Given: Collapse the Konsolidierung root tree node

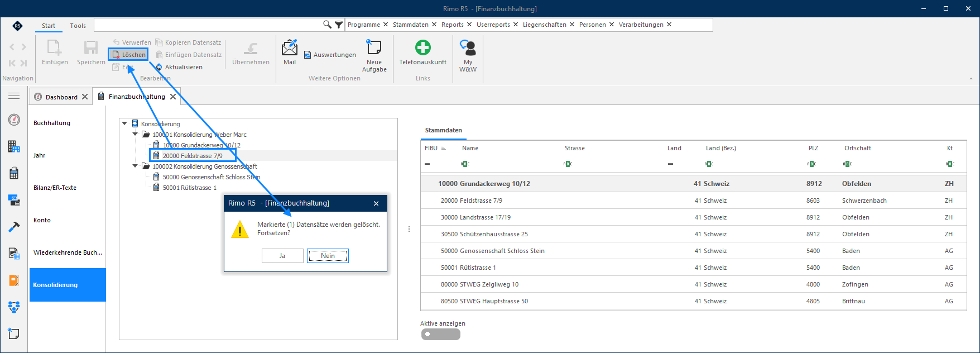Looking at the screenshot, I should 124,124.
